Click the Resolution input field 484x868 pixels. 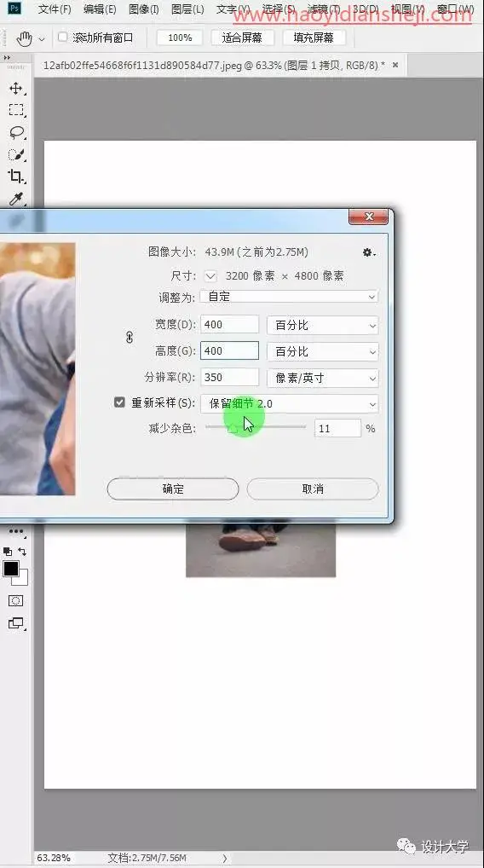229,378
